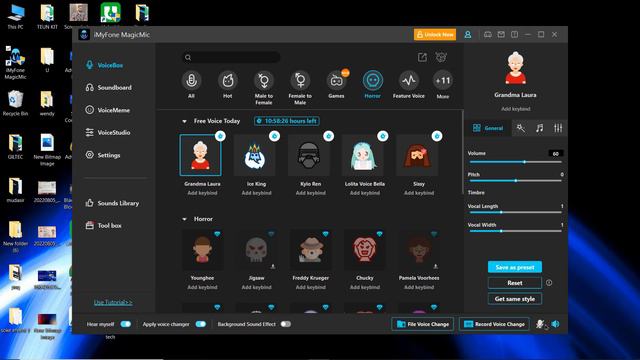Add keybind under Kylo Ren
The height and width of the screenshot is (360, 640).
pyautogui.click(x=311, y=193)
